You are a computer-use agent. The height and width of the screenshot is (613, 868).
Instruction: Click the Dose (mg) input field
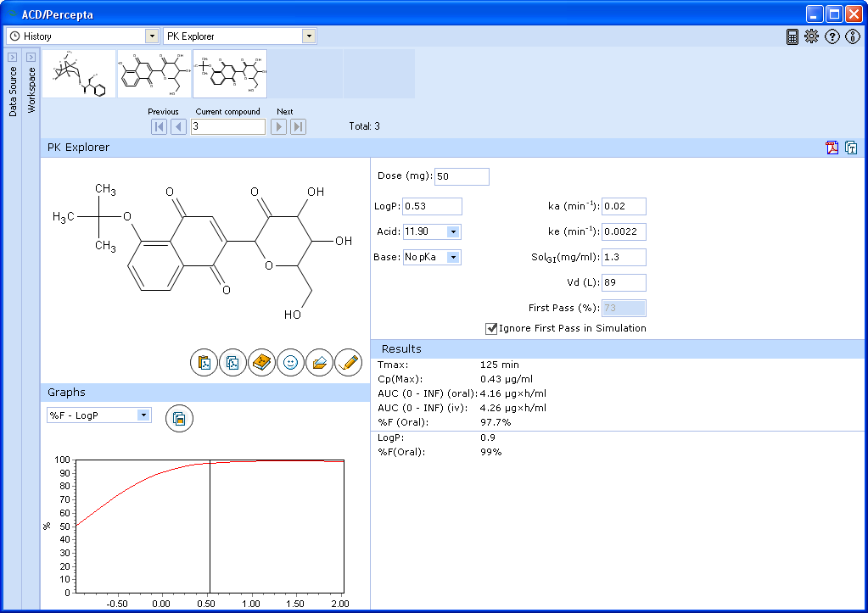point(462,176)
